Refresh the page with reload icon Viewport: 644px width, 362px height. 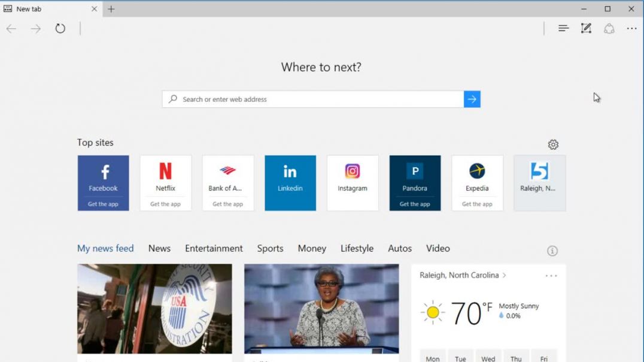[60, 28]
